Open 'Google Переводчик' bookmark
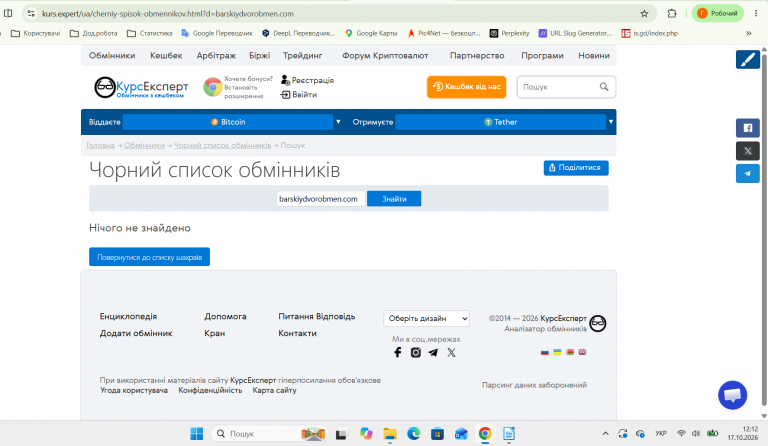The width and height of the screenshot is (768, 446). tap(217, 33)
